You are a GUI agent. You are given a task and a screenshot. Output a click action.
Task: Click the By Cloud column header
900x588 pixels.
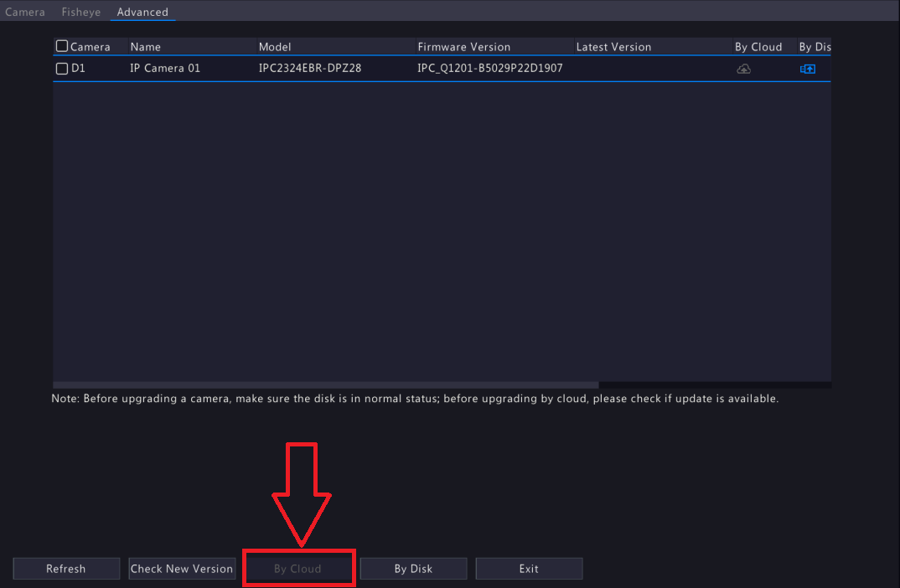click(x=758, y=47)
